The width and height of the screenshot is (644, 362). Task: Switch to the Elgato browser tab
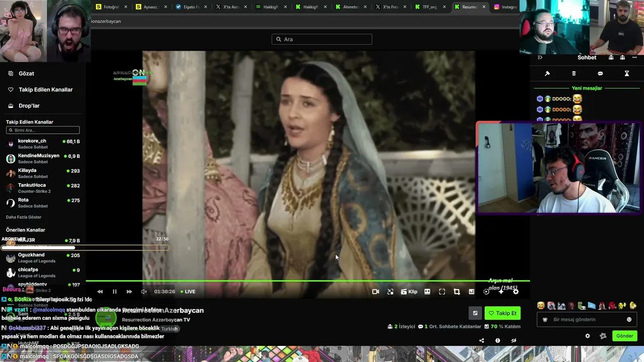192,7
